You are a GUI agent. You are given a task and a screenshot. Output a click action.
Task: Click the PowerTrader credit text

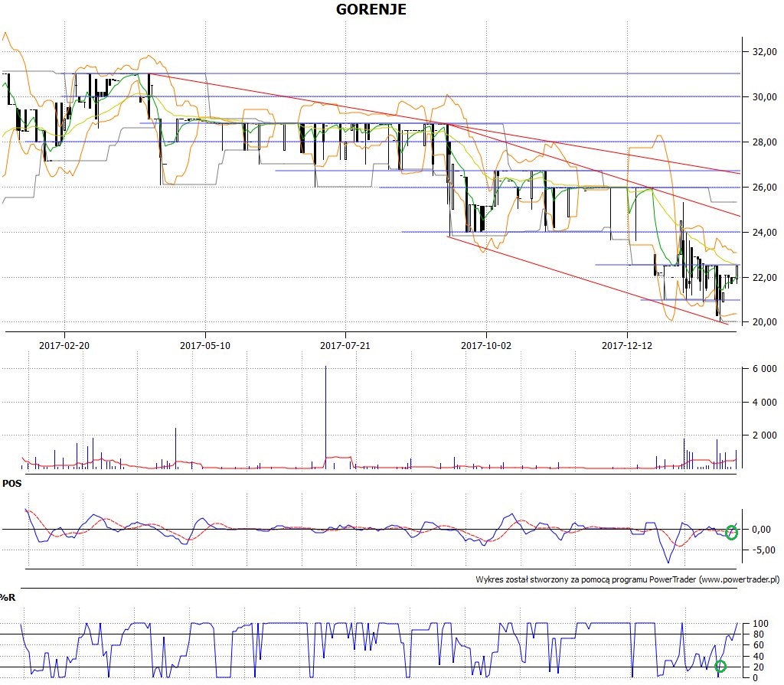coord(628,579)
